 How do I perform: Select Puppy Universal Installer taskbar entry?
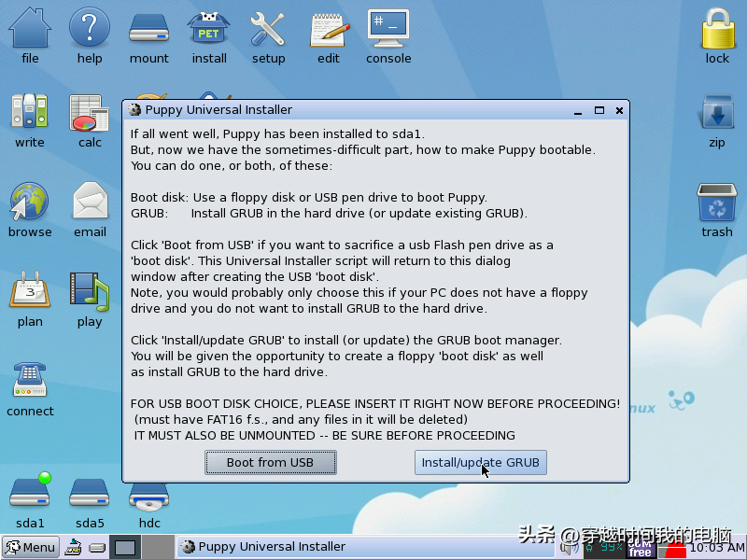pos(365,547)
